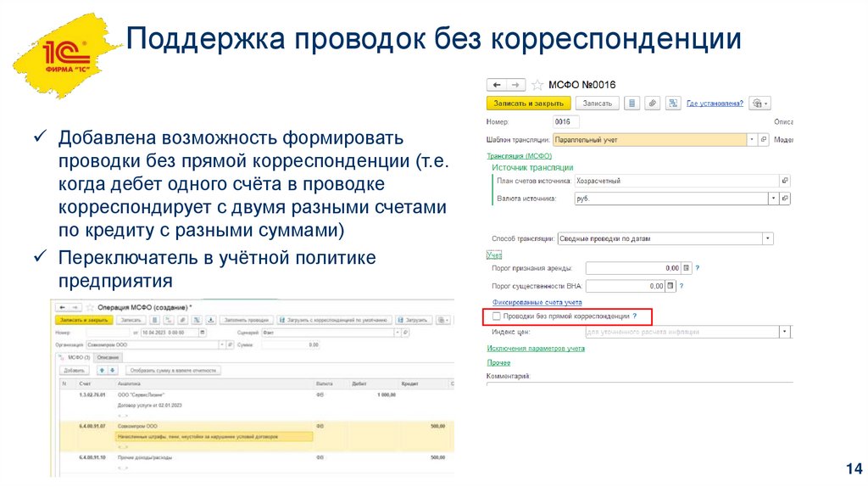The image size is (868, 487).
Task: Move the entry row down with the down arrow
Action: coord(113,370)
